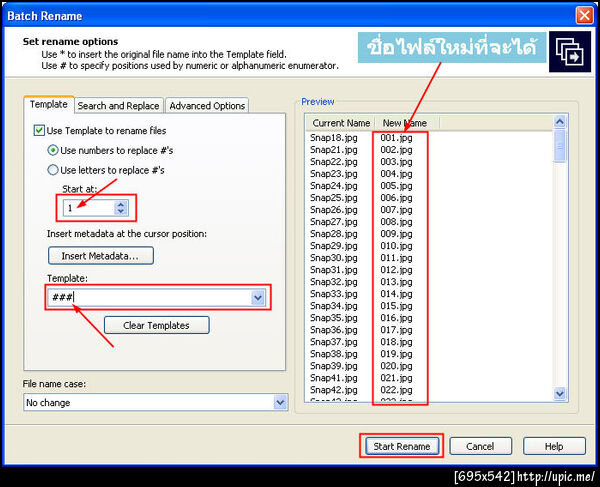This screenshot has width=600, height=487.
Task: Click the preview scrollbar down arrow
Action: click(x=560, y=393)
